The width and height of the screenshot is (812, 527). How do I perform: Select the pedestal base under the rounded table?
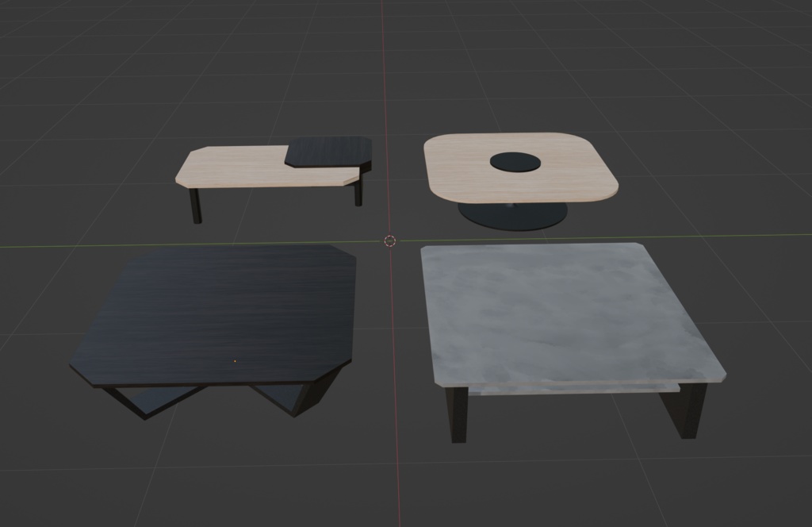point(511,214)
